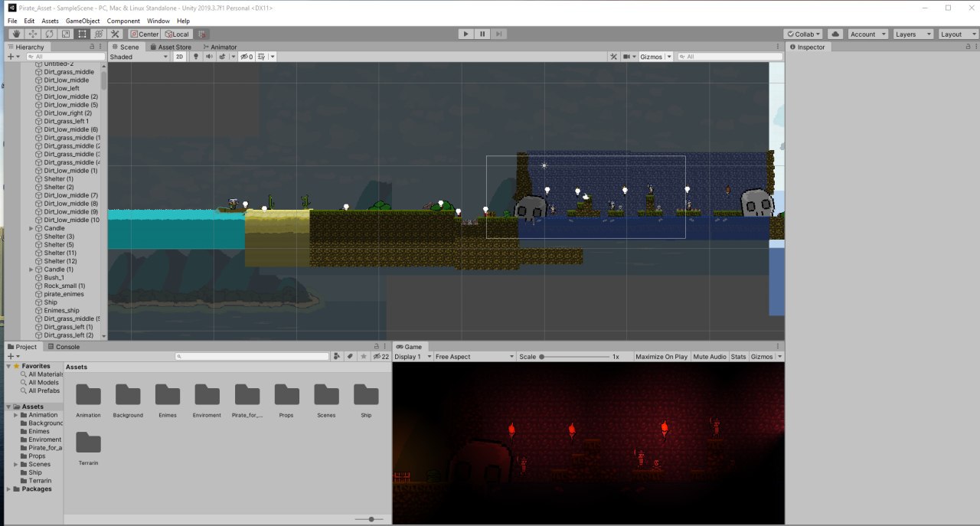This screenshot has width=980, height=526.
Task: Toggle Maximize On Play
Action: [661, 357]
